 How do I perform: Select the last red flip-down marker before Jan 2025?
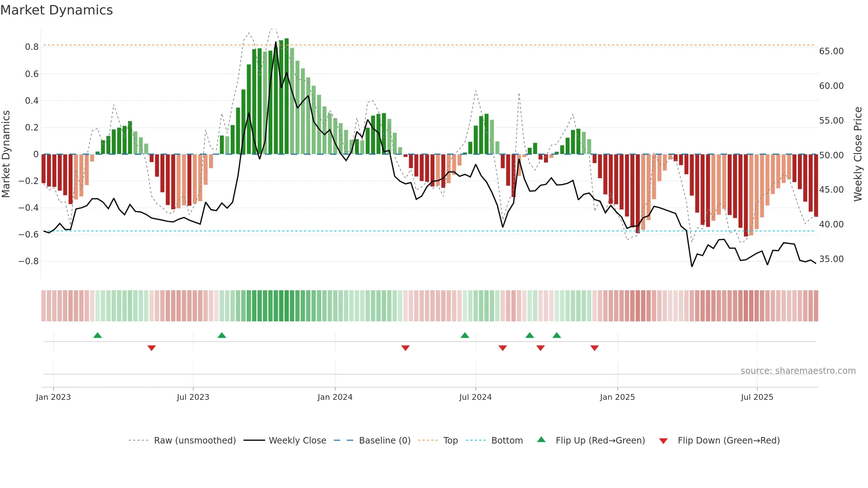coord(595,348)
